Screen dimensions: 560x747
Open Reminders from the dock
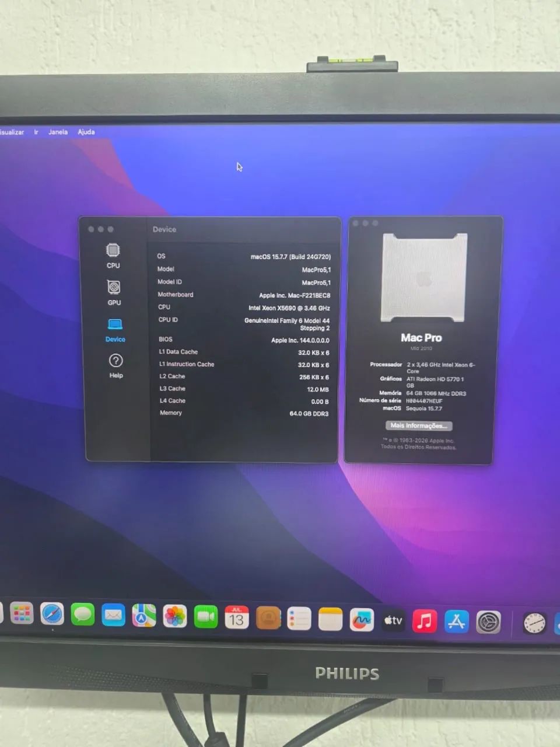tap(299, 619)
